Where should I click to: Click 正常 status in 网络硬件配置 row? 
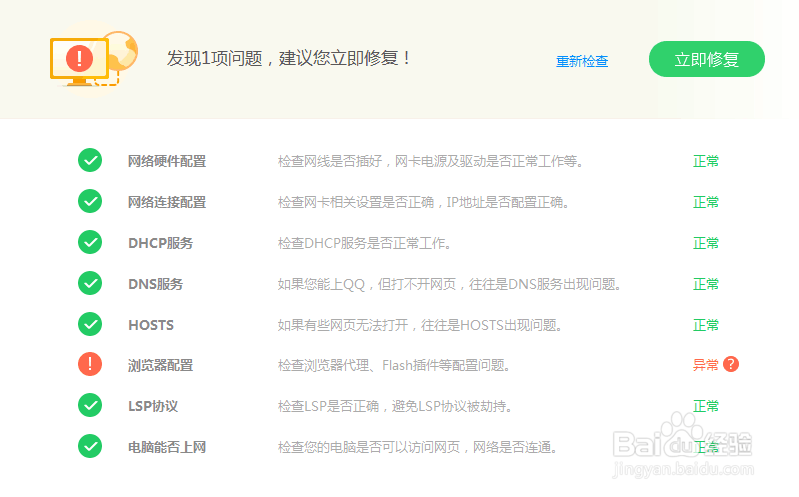706,161
